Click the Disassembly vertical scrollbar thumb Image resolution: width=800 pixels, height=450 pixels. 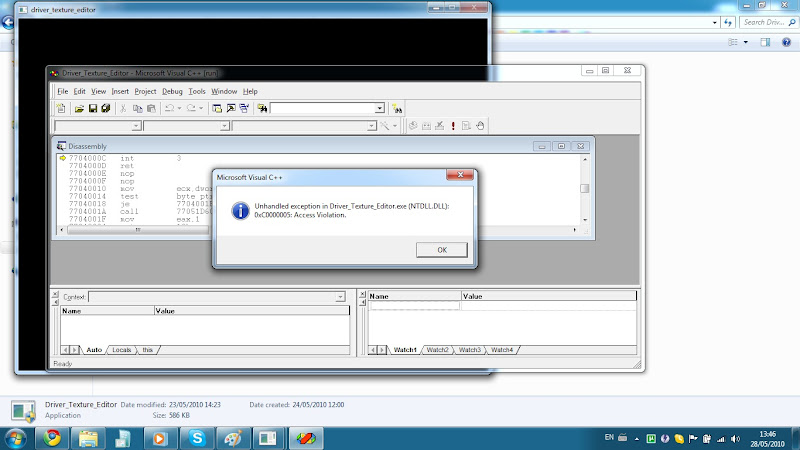point(585,188)
